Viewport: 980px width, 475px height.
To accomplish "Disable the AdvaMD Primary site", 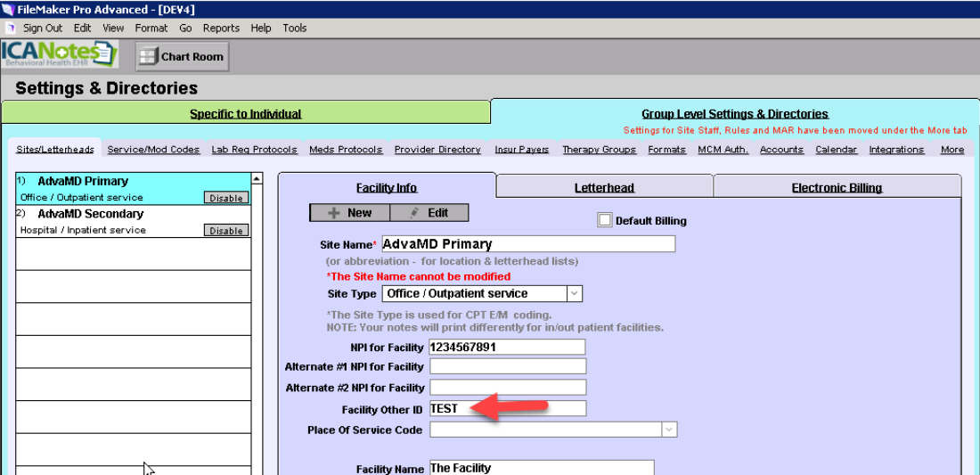I will [x=226, y=198].
